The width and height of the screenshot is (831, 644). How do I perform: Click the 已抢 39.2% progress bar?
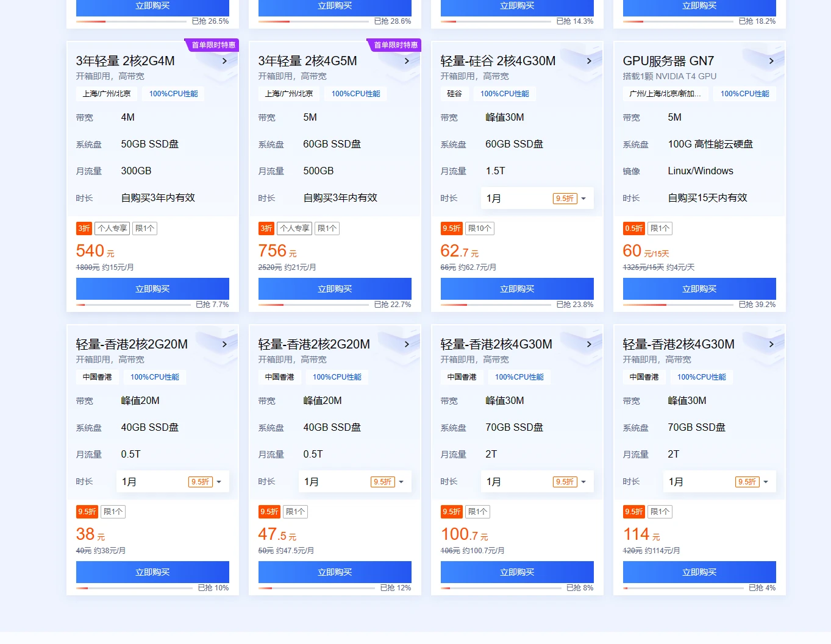(678, 305)
